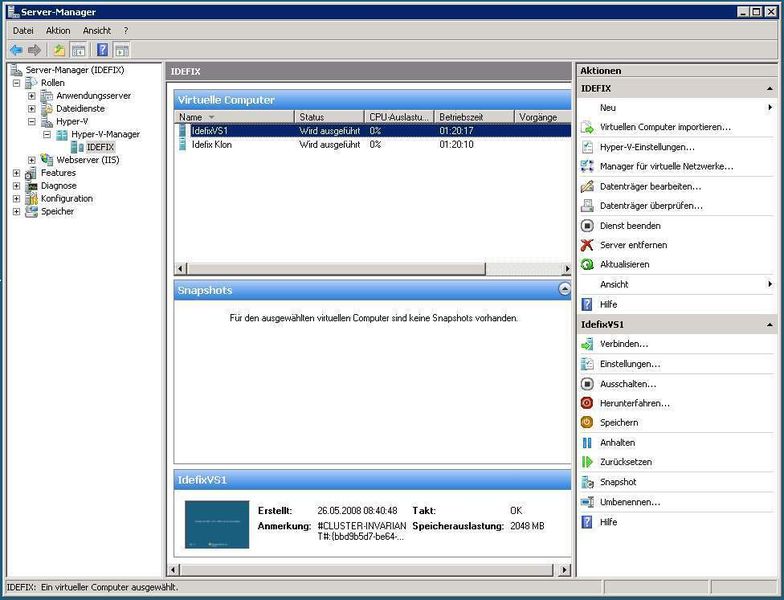Viewport: 784px width, 600px height.
Task: Collapse the Hyper-V-Manager tree node
Action: pyautogui.click(x=46, y=134)
